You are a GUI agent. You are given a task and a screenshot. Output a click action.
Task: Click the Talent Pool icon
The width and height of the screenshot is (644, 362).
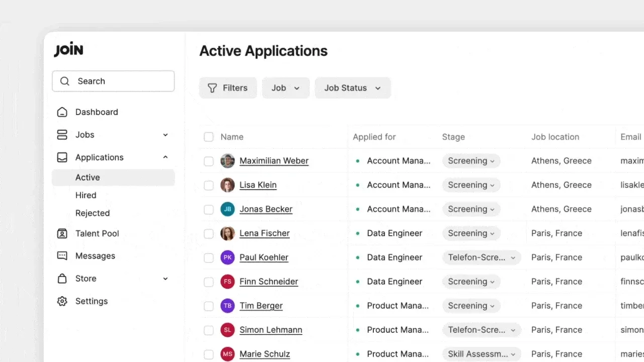click(62, 233)
